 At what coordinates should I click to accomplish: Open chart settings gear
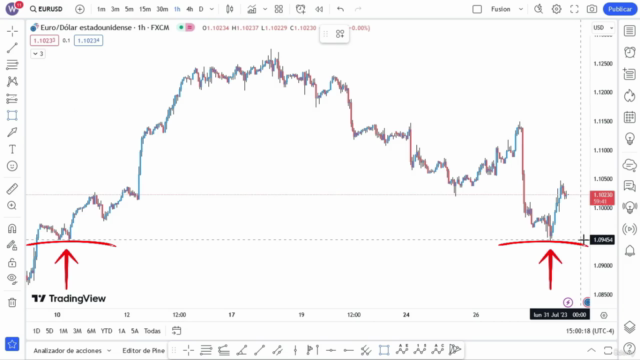click(x=556, y=9)
